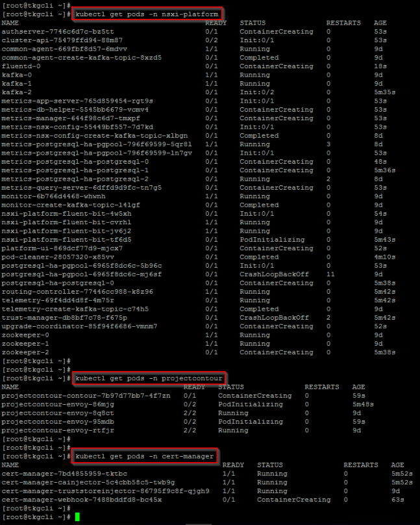Select pod postgresql-ha-pgpool-6965f8dc6c-5b96c
Viewport: 420px width, 525px height.
click(82, 266)
